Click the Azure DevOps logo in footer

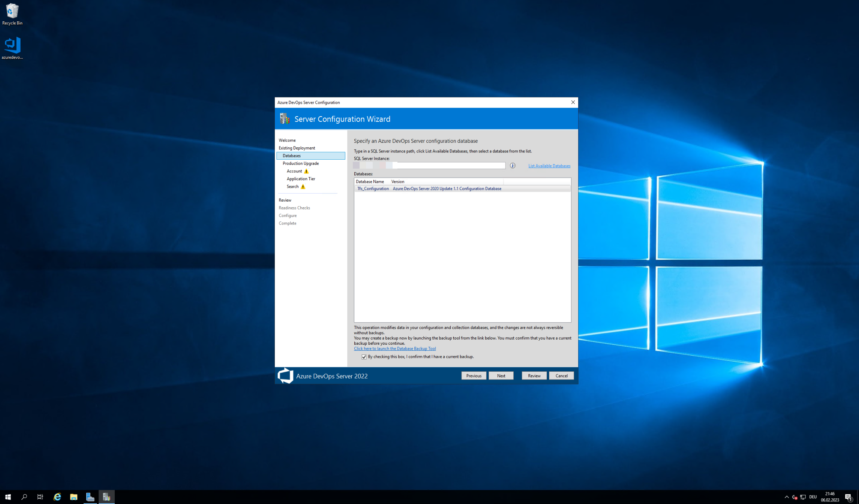285,375
